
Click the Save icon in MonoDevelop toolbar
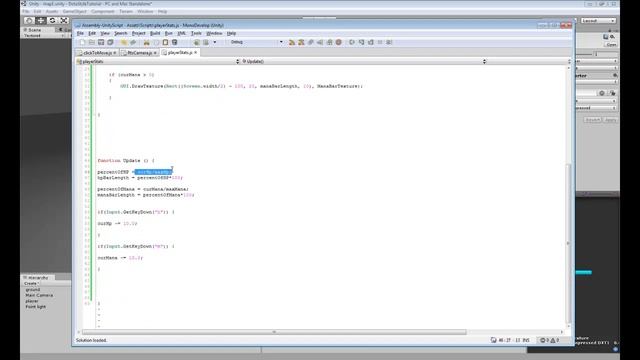[x=101, y=42]
